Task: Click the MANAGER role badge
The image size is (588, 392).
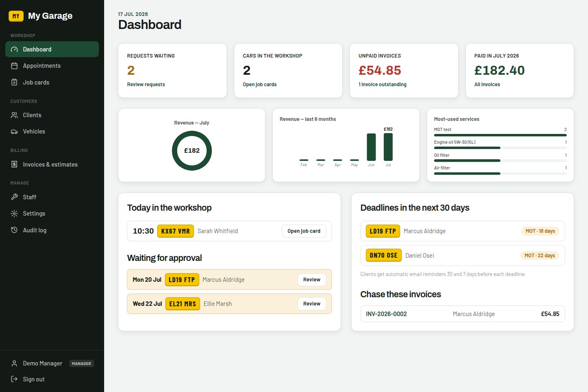Action: (x=82, y=363)
